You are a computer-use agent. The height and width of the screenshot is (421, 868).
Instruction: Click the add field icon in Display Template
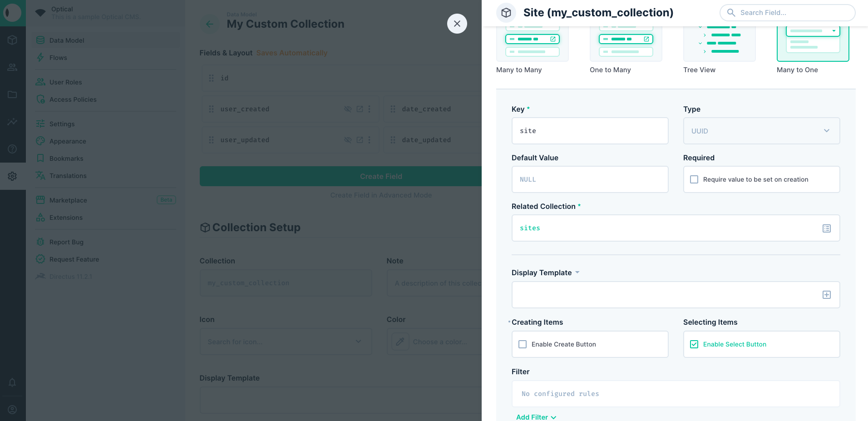[826, 295]
